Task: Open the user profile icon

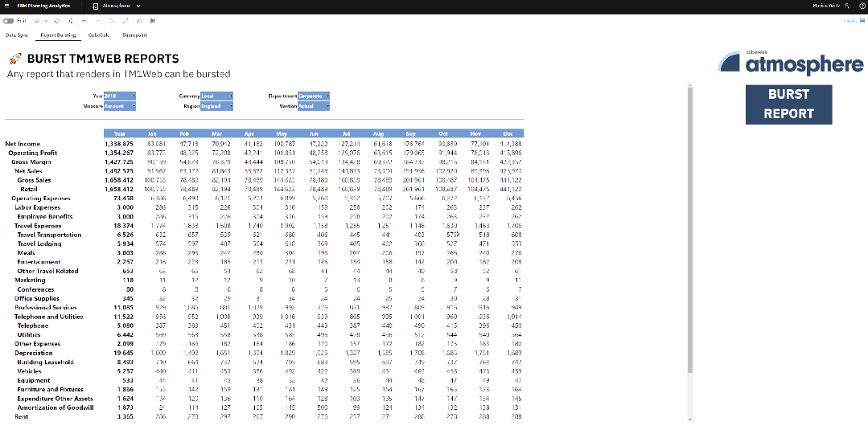Action: [848, 6]
